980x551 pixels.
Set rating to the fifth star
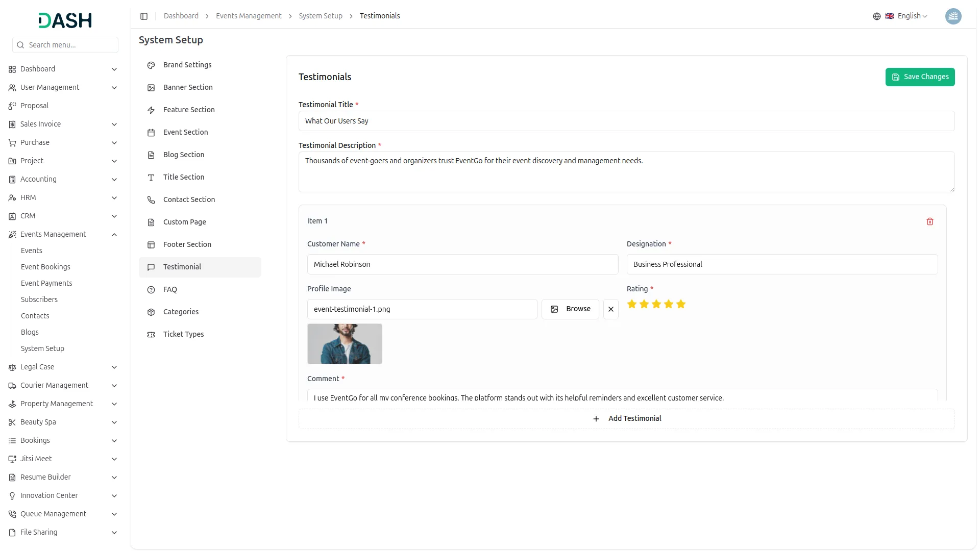tap(680, 305)
